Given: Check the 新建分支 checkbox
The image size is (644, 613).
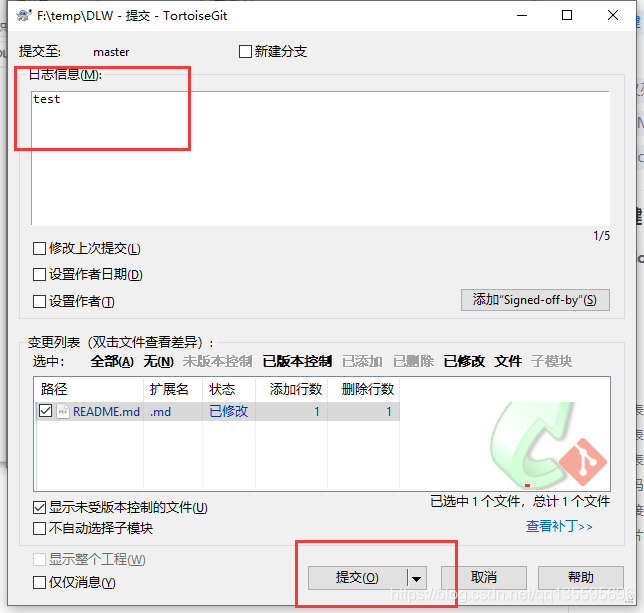Looking at the screenshot, I should pos(245,52).
